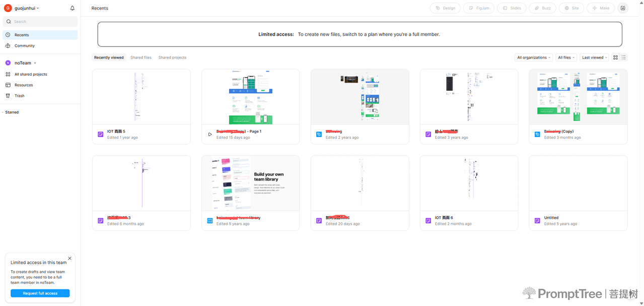Click the Search input field

pos(40,21)
